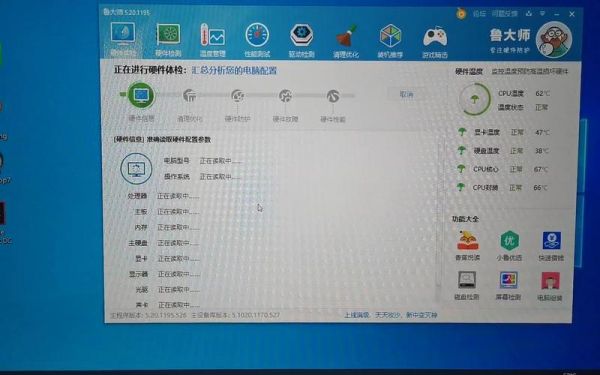Image resolution: width=600 pixels, height=375 pixels.
Task: Click the skin icon in title bar
Action: click(529, 14)
